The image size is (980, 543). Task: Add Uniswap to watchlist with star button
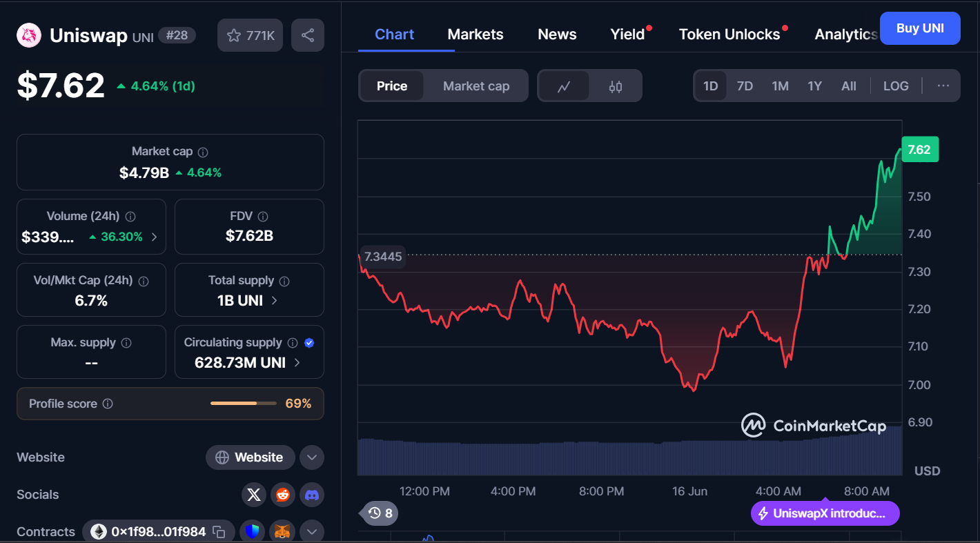251,35
